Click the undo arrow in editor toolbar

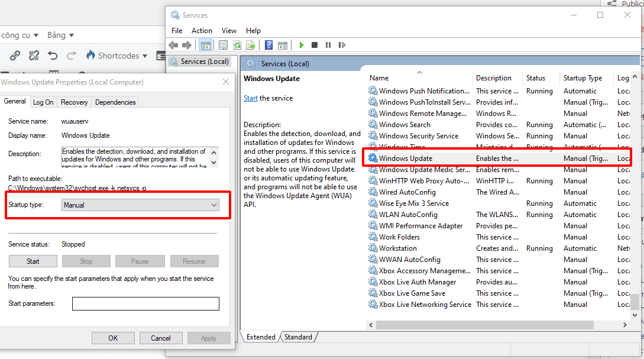(x=53, y=56)
